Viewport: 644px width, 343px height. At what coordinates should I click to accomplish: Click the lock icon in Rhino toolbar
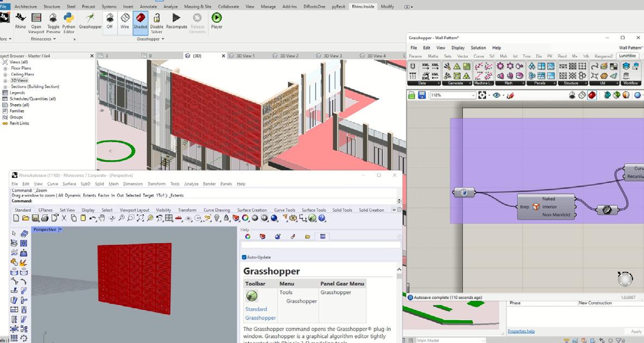(x=226, y=218)
